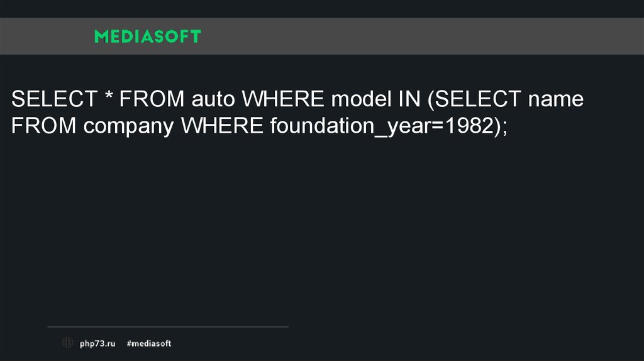Screen dimensions: 644x361
Task: Click the FROM keyword before "company"
Action: tap(44, 127)
